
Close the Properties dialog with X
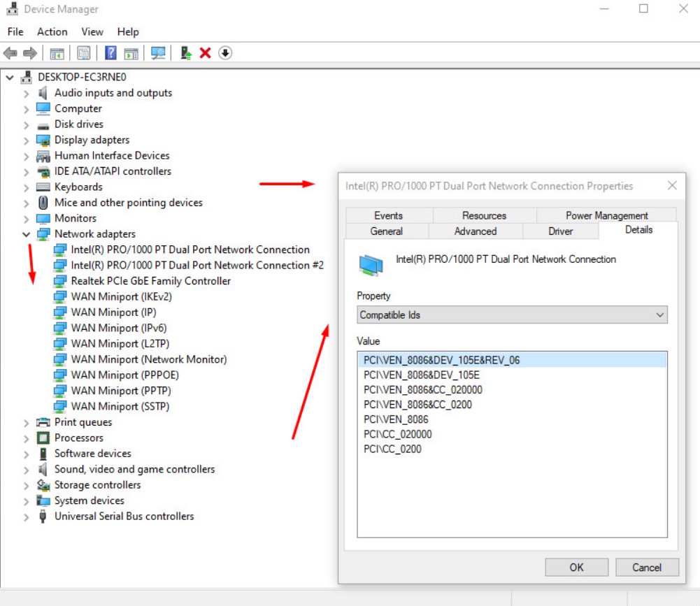[x=672, y=185]
